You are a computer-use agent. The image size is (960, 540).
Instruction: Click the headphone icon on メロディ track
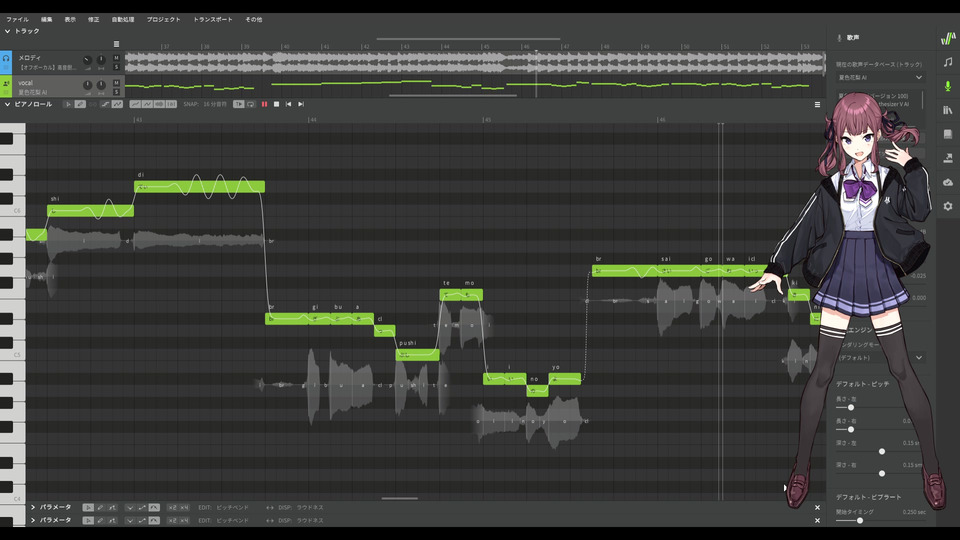click(x=6, y=59)
